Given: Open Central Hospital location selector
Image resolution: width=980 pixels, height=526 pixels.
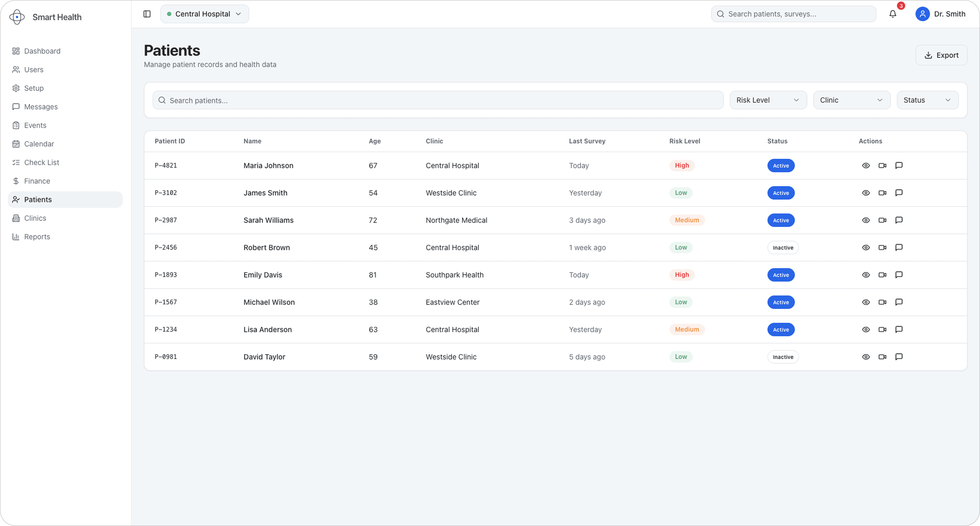Looking at the screenshot, I should click(x=205, y=14).
